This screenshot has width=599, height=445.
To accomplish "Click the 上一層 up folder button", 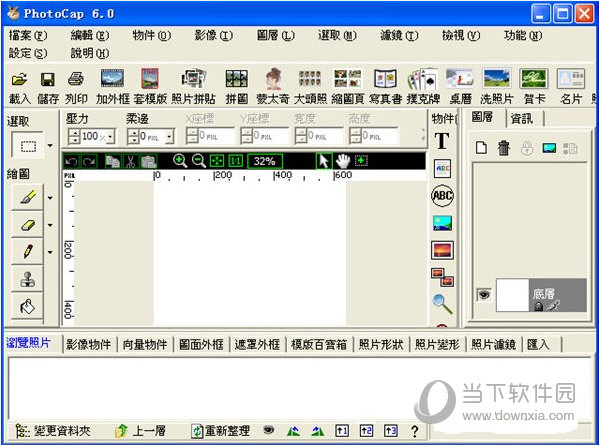I will (140, 431).
